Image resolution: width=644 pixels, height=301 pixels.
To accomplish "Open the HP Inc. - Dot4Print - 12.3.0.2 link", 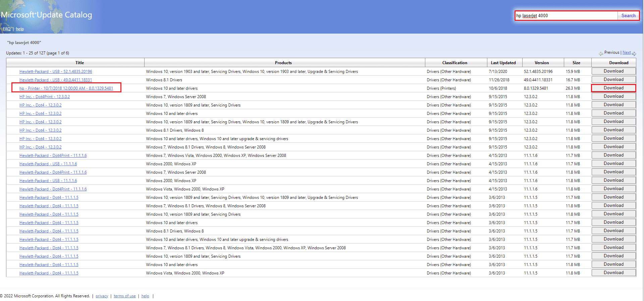I will pos(45,97).
